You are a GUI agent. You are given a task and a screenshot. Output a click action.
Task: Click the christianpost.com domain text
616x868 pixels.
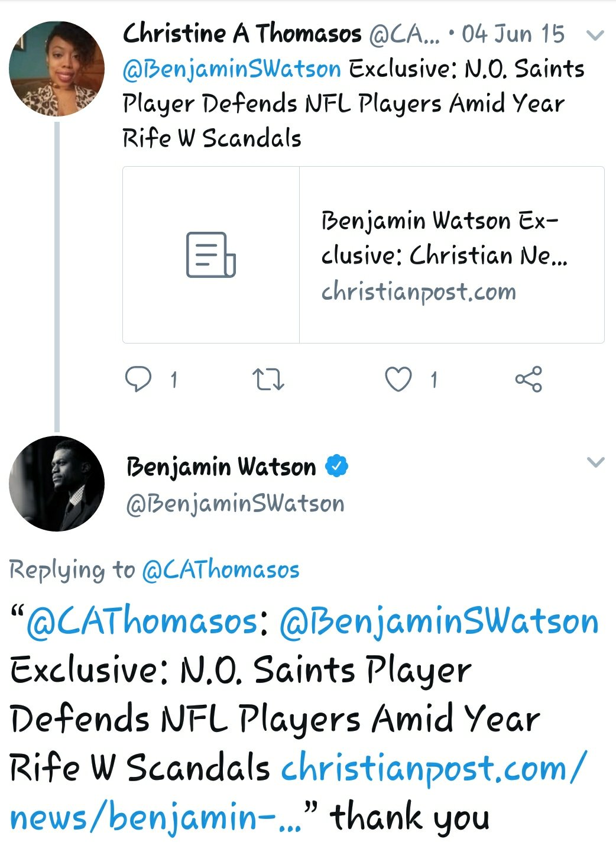tap(419, 292)
